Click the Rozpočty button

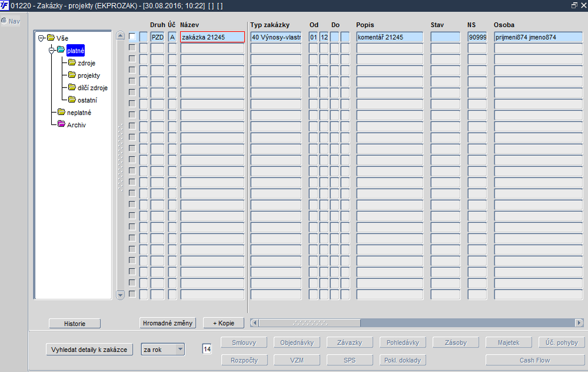coord(244,360)
